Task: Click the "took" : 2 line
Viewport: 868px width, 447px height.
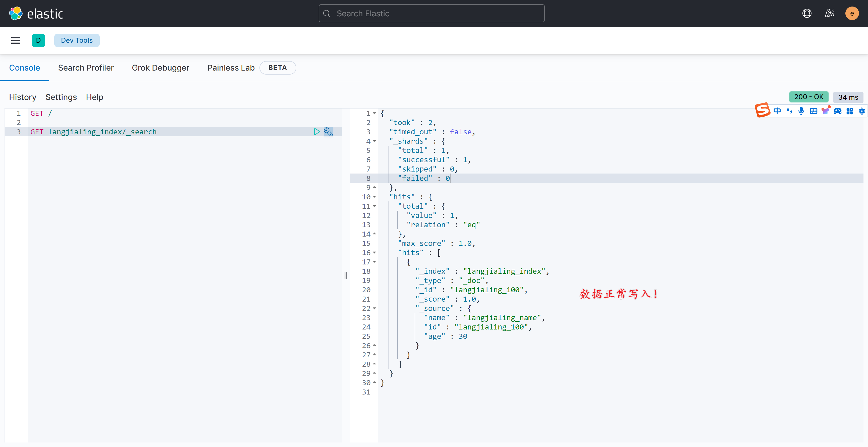Action: click(x=412, y=123)
